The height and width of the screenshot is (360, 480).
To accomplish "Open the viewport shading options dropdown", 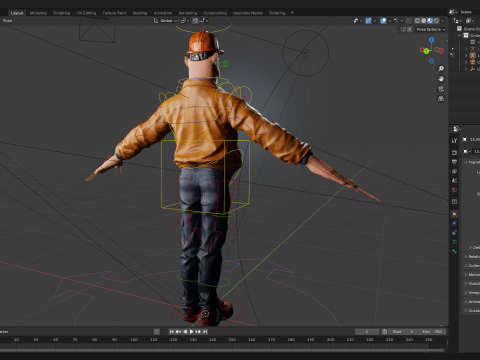I will (443, 21).
